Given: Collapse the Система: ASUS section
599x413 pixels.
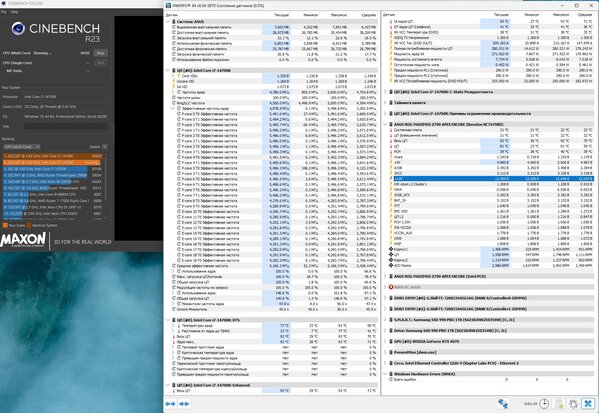Looking at the screenshot, I should pos(168,22).
